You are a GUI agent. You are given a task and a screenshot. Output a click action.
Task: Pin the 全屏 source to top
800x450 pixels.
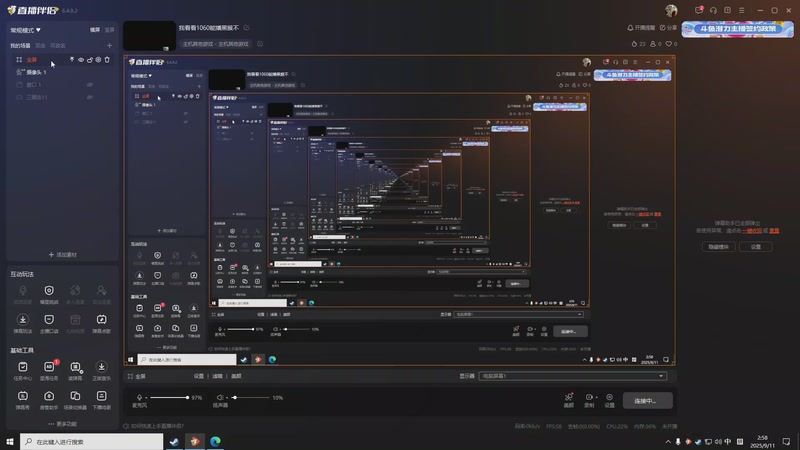click(x=72, y=60)
